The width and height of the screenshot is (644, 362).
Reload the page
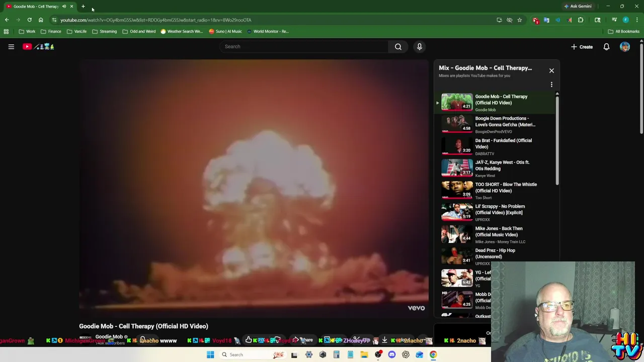tap(29, 20)
